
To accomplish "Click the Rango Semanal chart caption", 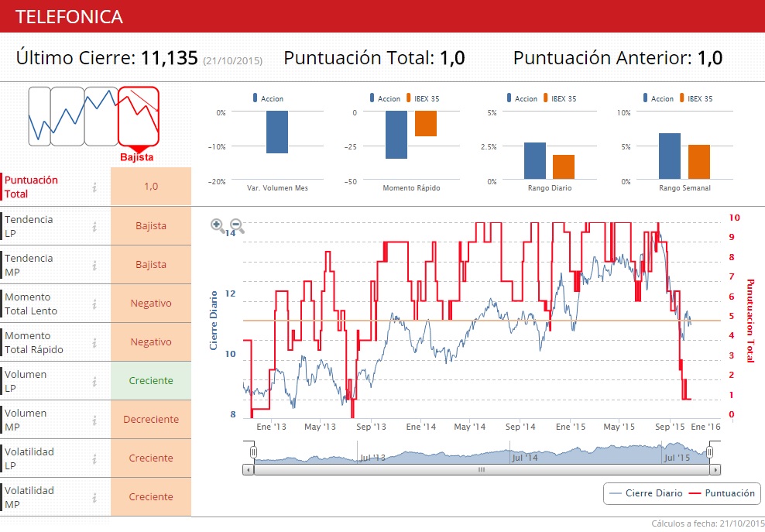I will click(x=684, y=188).
